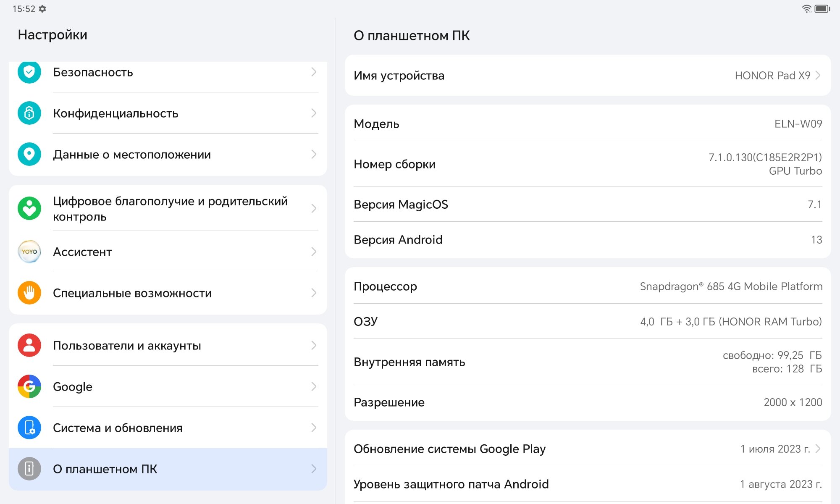Viewport: 840px width, 504px height.
Task: Tap 4,0 ГБ + 3,0 ГБ RAM value
Action: pyautogui.click(x=731, y=321)
